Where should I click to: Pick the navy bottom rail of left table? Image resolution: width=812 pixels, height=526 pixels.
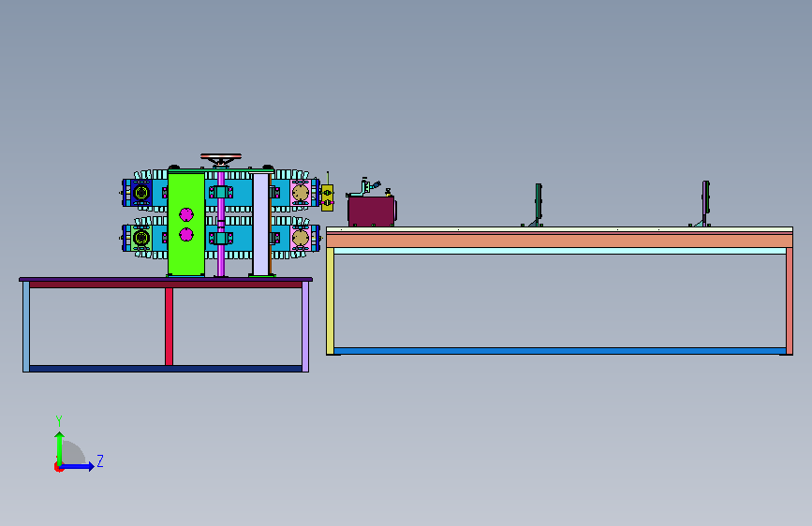(166, 369)
